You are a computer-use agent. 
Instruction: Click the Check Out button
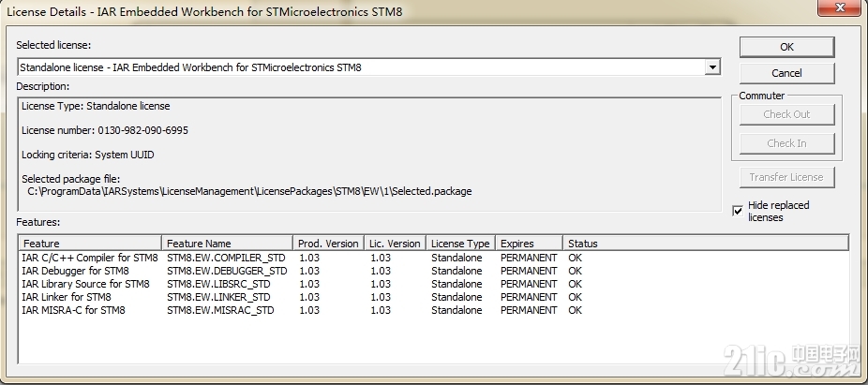point(786,114)
